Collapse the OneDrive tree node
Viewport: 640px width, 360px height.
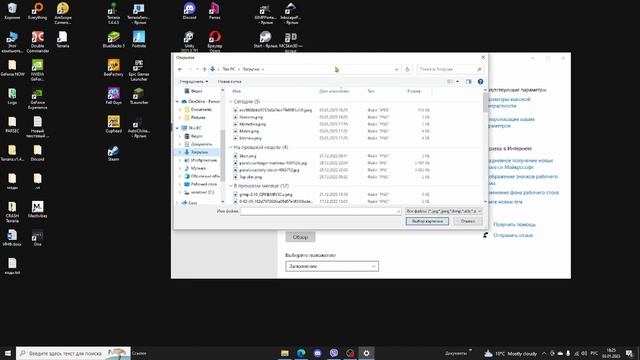coord(177,101)
